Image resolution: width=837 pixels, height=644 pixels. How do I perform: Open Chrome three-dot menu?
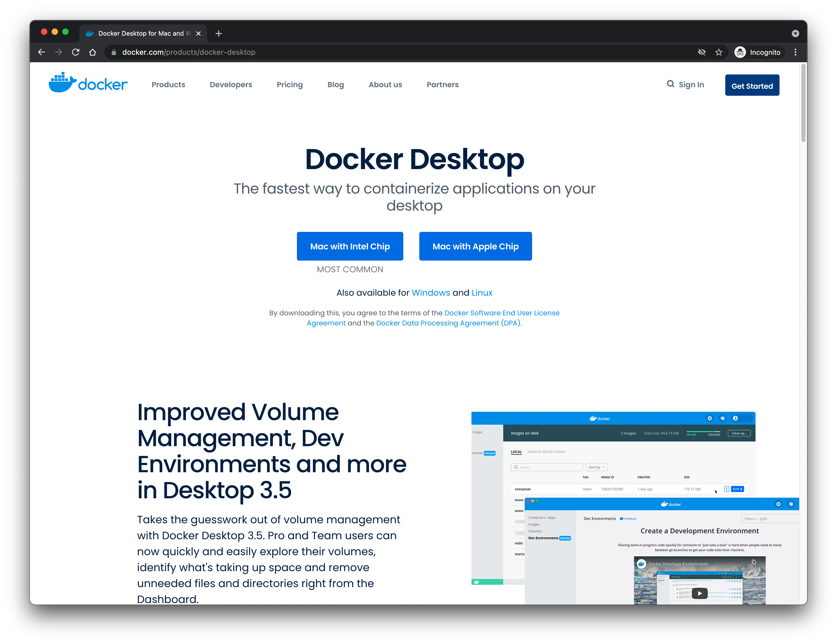[795, 52]
